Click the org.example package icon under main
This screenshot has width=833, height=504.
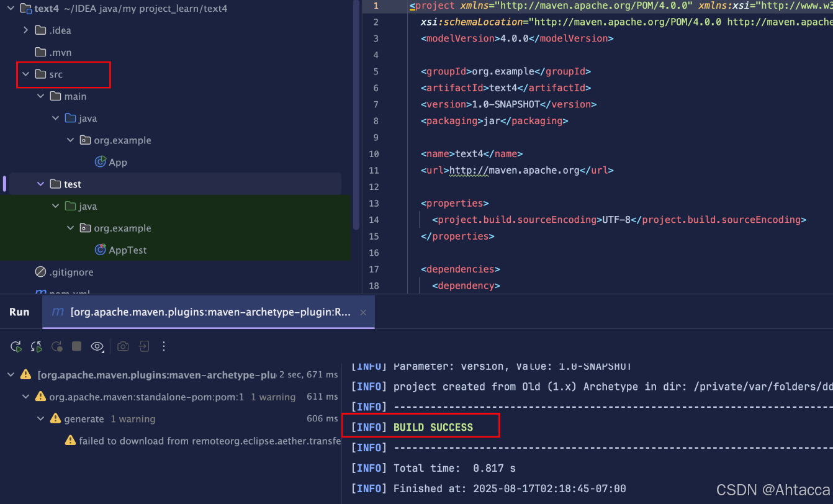pyautogui.click(x=86, y=140)
